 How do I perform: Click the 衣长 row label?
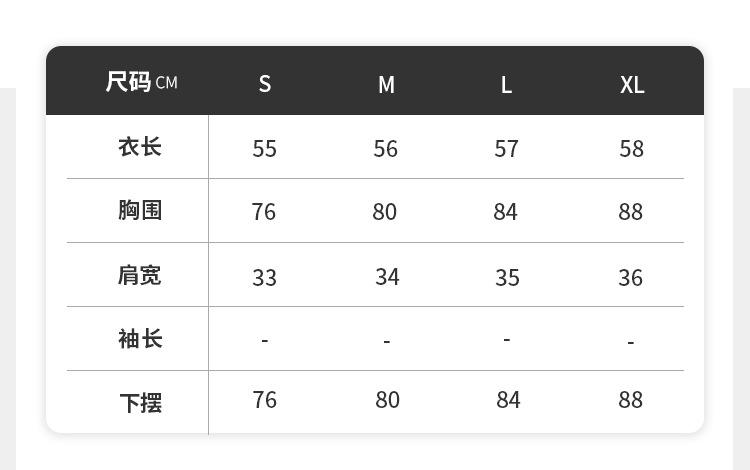click(140, 147)
